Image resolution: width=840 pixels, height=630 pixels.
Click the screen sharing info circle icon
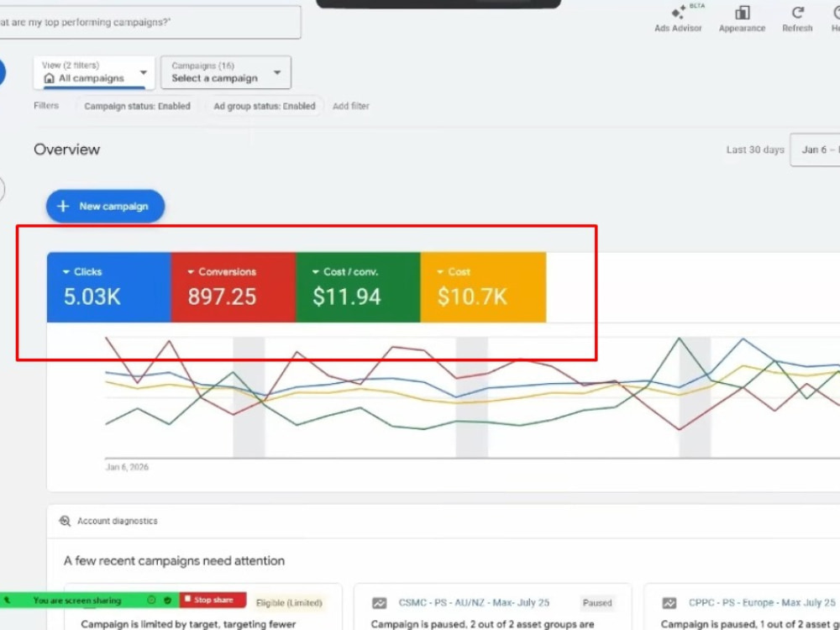click(x=151, y=601)
